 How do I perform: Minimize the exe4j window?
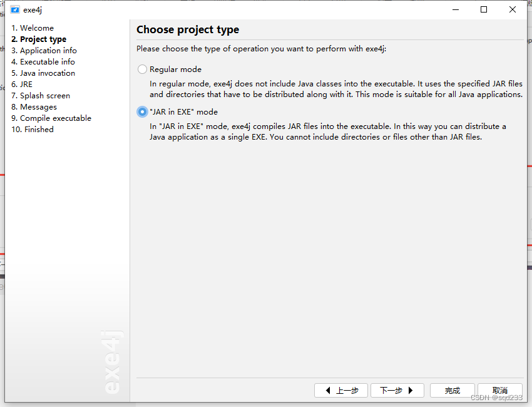pos(456,9)
